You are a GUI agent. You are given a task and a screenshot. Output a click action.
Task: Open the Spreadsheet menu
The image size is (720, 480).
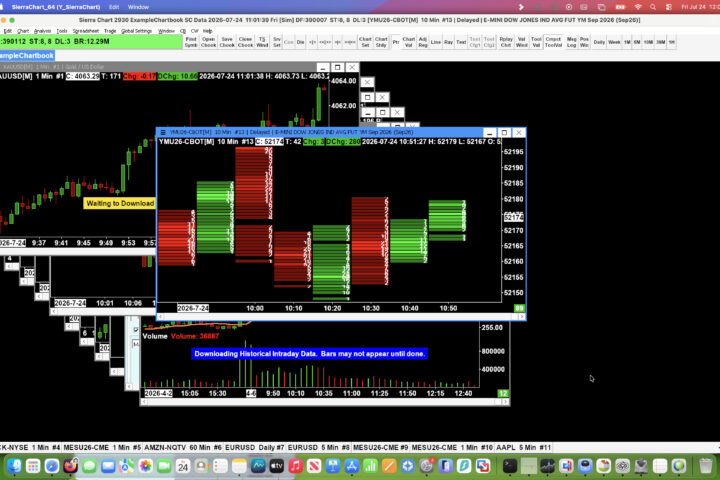click(86, 31)
